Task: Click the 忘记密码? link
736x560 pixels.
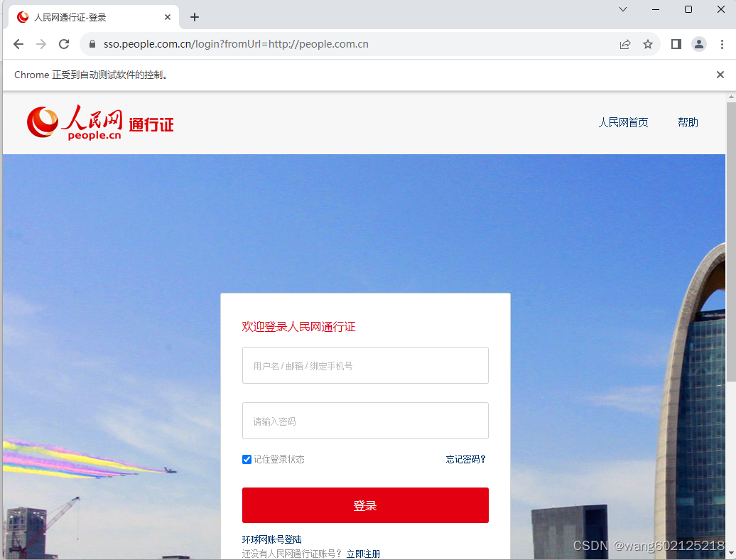Action: 465,459
